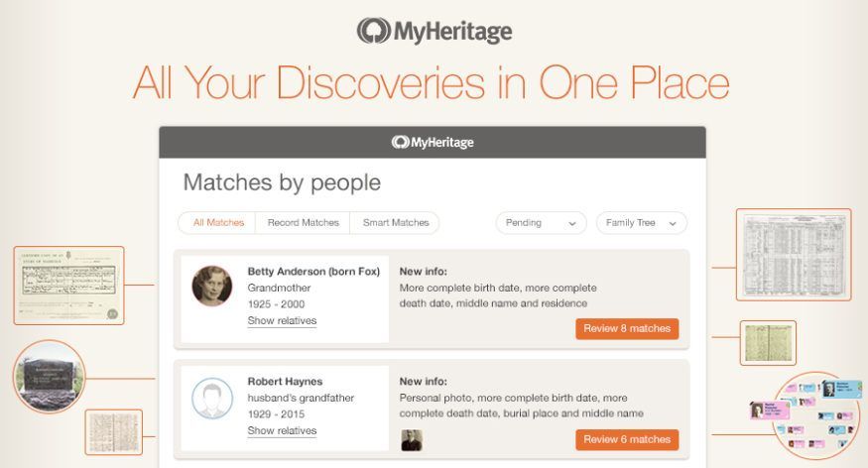Click the small portrait photo under Robert's new info

click(x=412, y=440)
